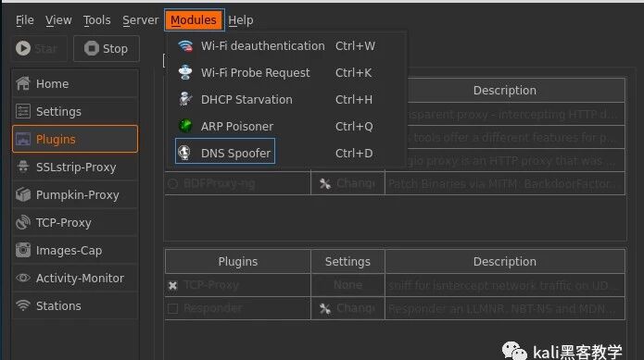This screenshot has width=644, height=360.
Task: Open the Images-Cap tab
Action: pyautogui.click(x=75, y=250)
